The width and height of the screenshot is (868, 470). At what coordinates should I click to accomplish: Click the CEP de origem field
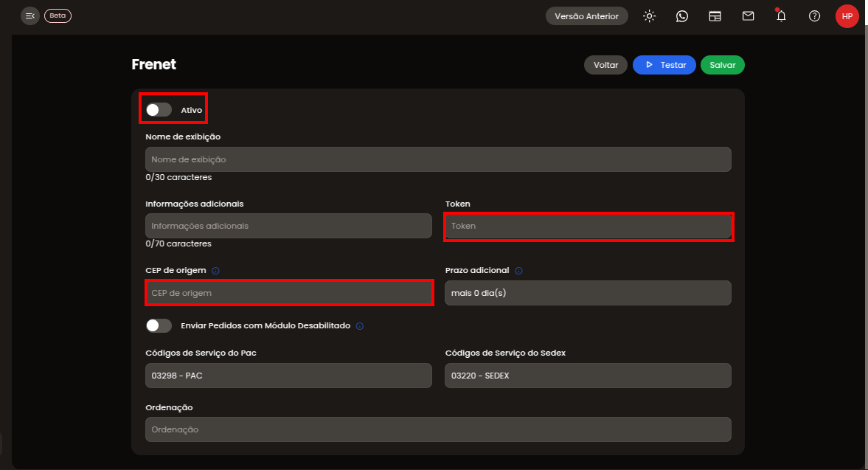(288, 293)
